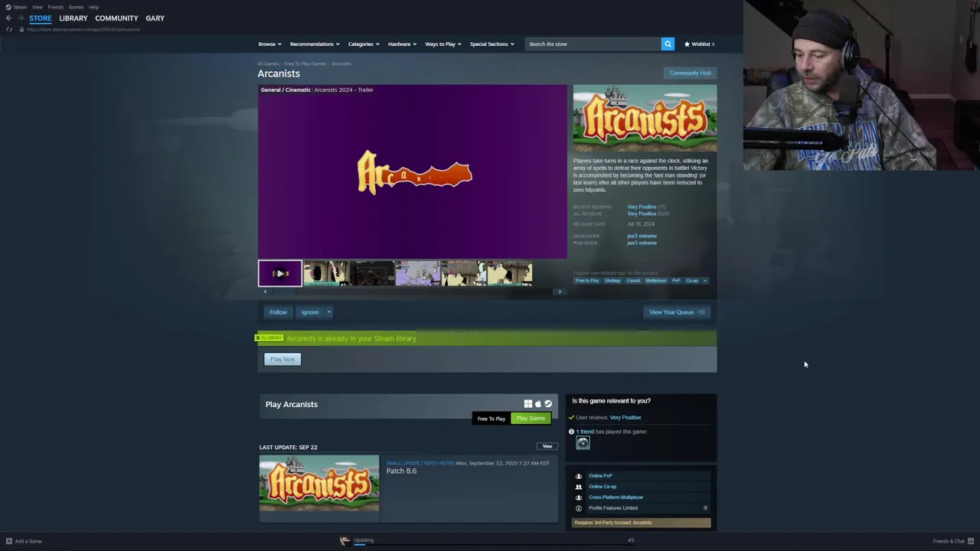Click the Add a Game plus icon
The image size is (980, 551).
pyautogui.click(x=9, y=541)
